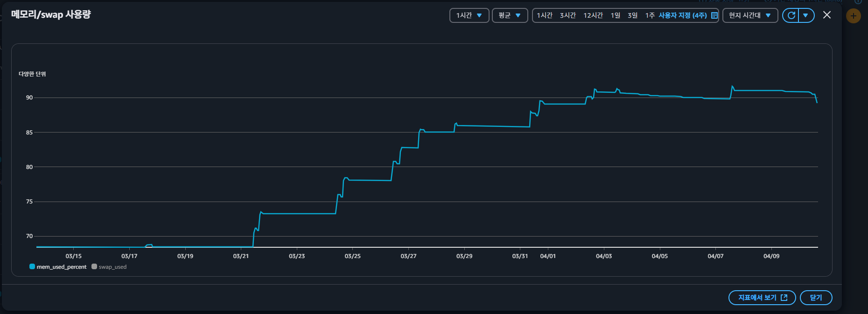Switch time range to 3일
Viewport: 868px width, 314px height.
point(632,15)
